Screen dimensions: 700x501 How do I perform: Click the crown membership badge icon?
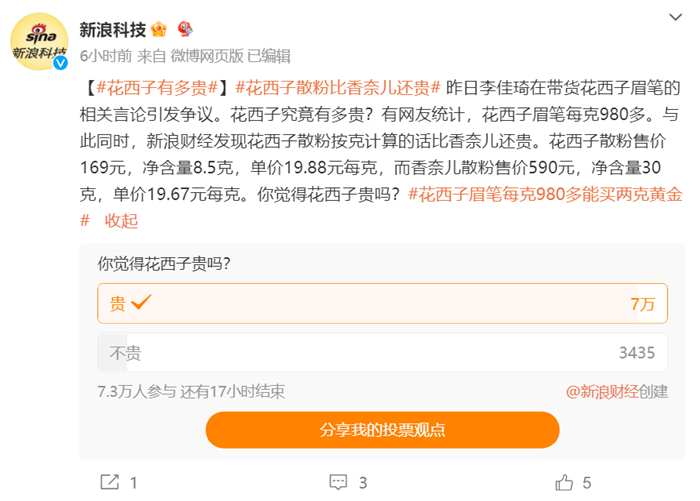[157, 29]
